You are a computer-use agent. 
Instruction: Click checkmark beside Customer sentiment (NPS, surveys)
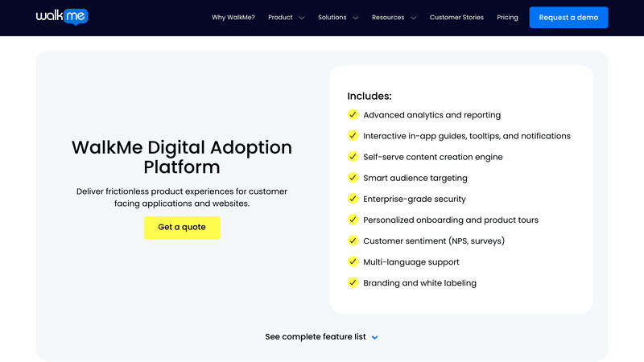click(x=353, y=241)
